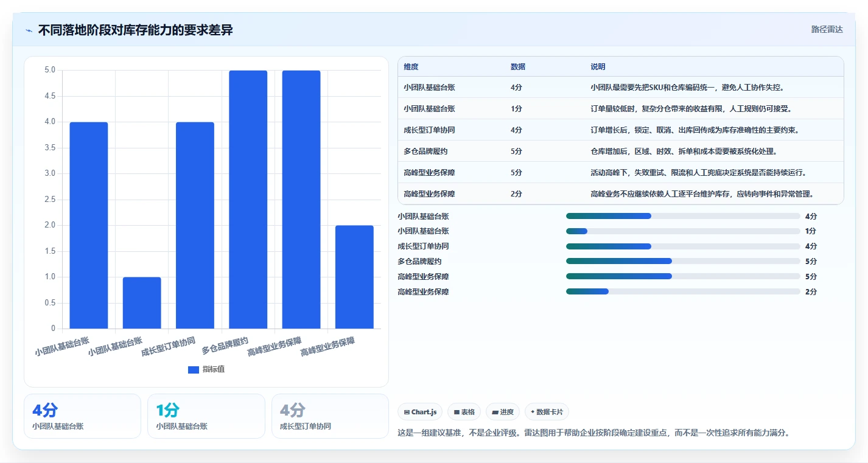Image resolution: width=868 pixels, height=463 pixels.
Task: Click the 路径雷达 tag in the header
Action: coord(827,29)
